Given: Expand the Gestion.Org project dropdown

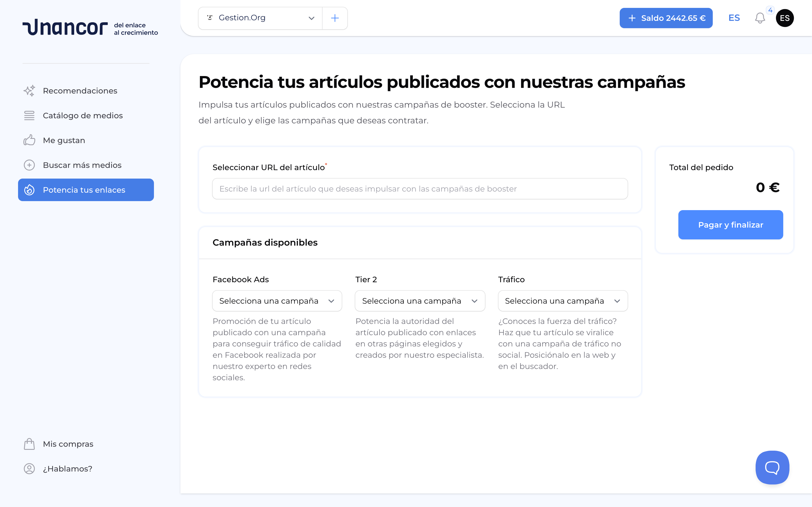Looking at the screenshot, I should pyautogui.click(x=311, y=18).
